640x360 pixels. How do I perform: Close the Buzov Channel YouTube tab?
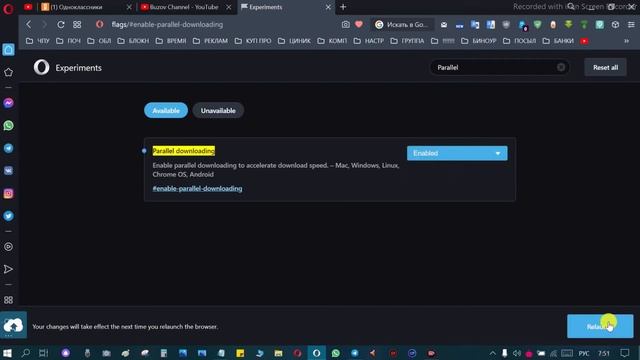click(229, 7)
